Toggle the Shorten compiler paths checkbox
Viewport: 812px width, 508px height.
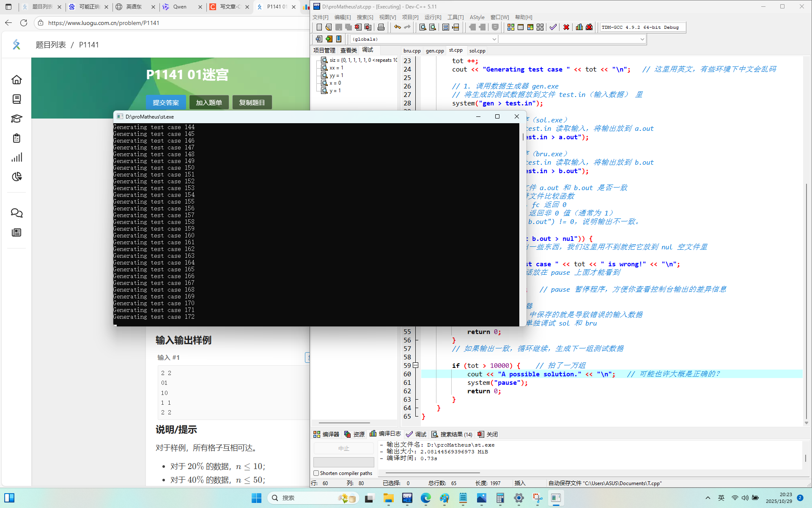(316, 473)
